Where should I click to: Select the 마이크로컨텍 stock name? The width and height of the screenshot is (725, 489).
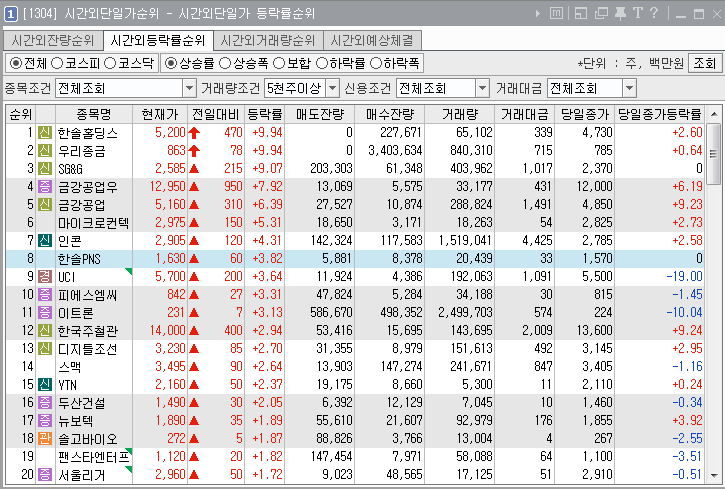(93, 223)
